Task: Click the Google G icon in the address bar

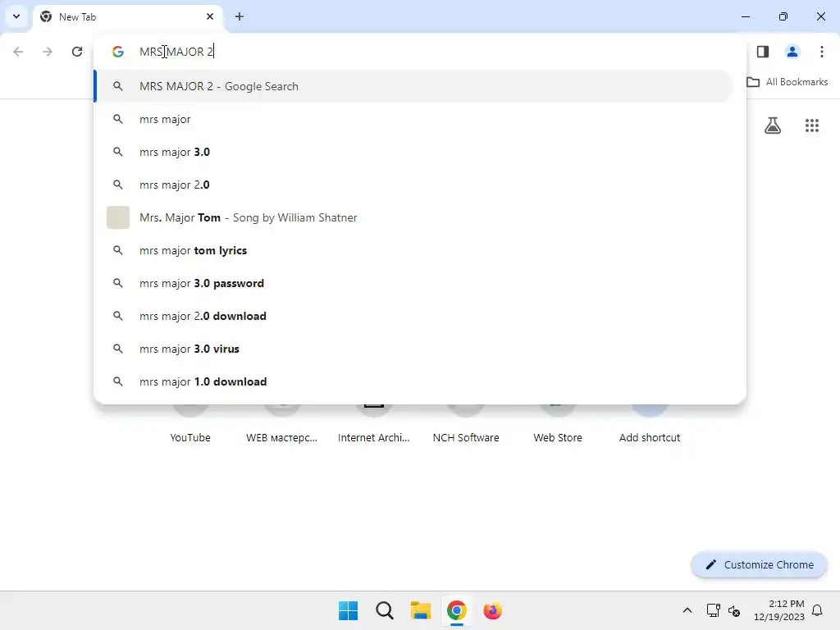Action: 118,52
